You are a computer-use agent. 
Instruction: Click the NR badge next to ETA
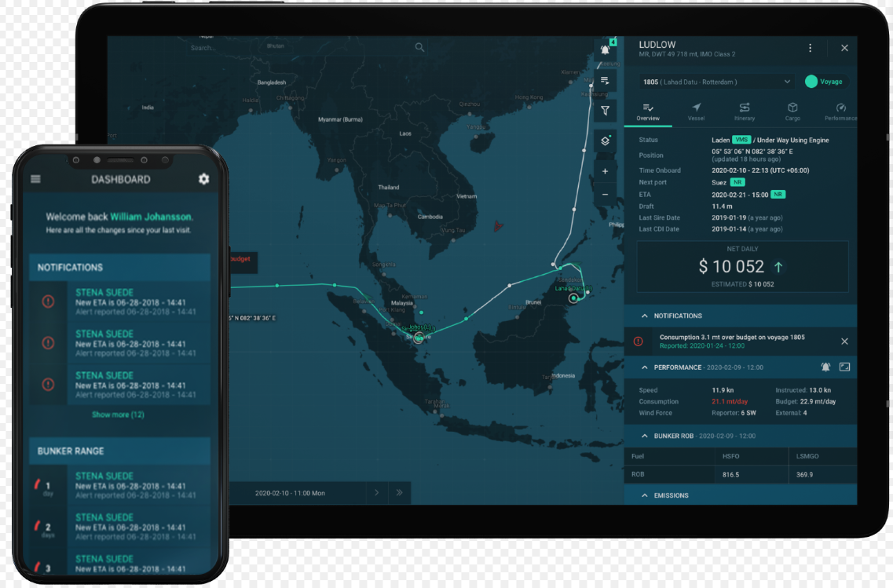778,195
